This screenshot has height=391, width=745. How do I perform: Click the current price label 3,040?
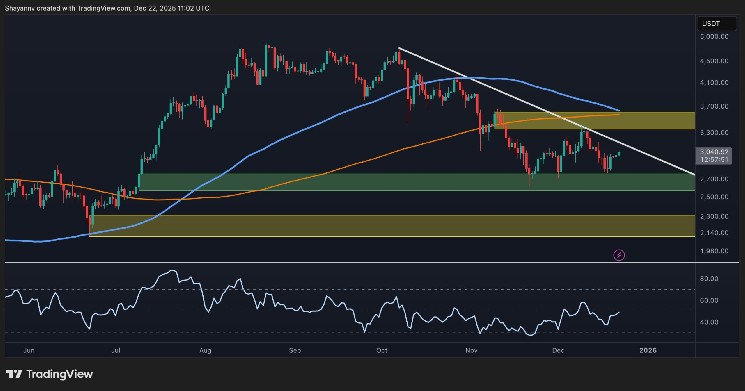click(x=713, y=152)
